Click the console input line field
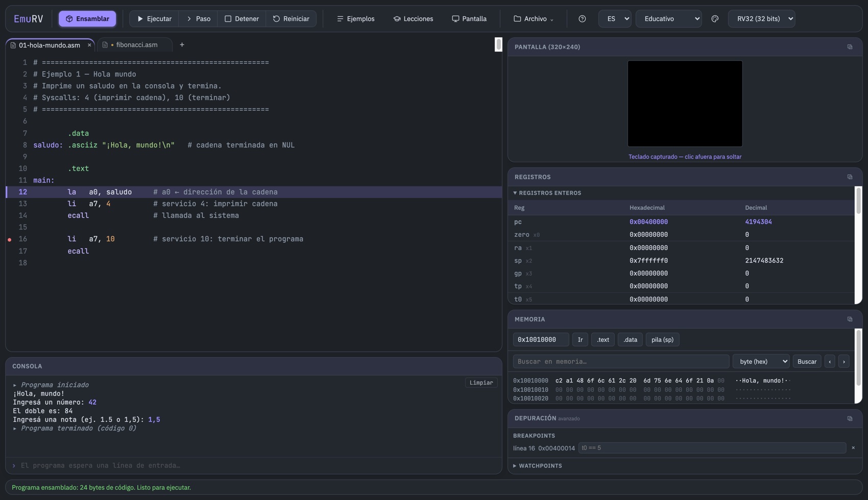 coord(253,466)
